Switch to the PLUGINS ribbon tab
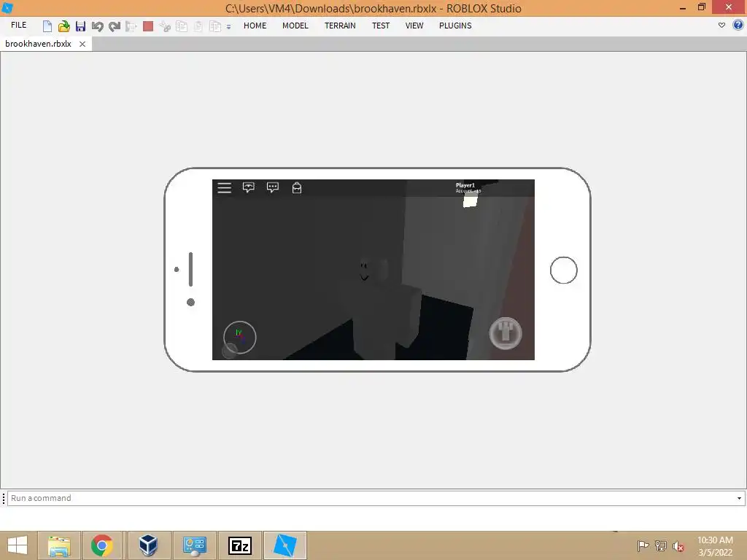This screenshot has width=747, height=560. click(x=455, y=26)
